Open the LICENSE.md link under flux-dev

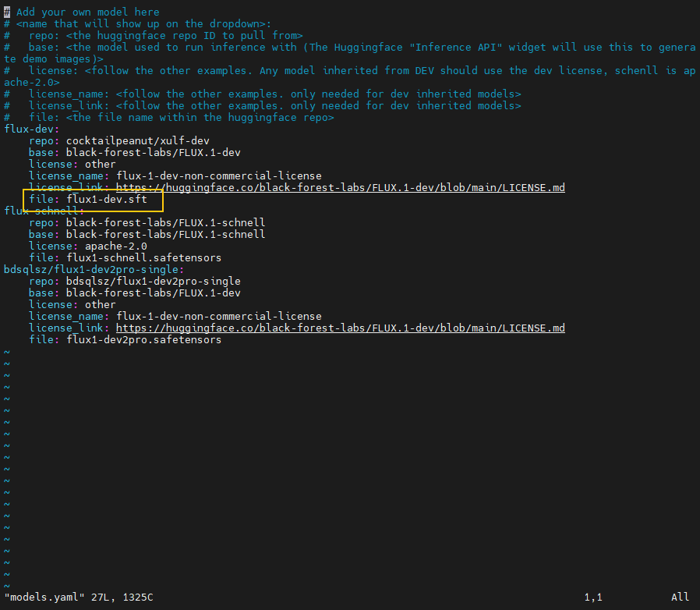tap(340, 188)
